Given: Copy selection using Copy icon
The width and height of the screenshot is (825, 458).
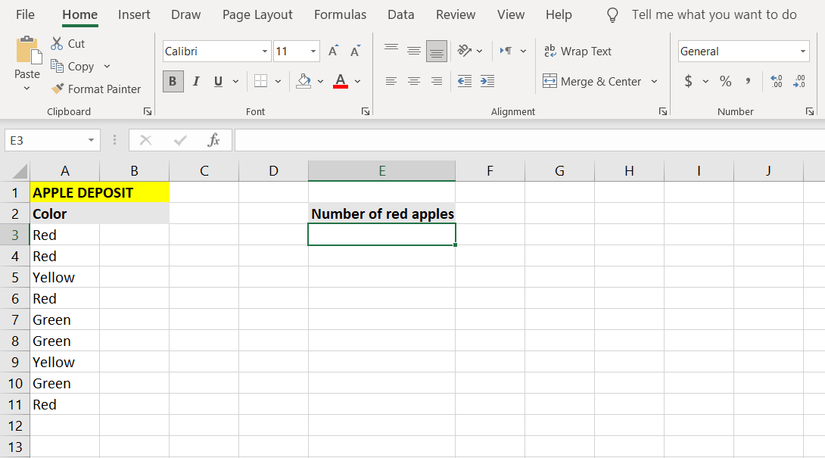Looking at the screenshot, I should (x=57, y=66).
